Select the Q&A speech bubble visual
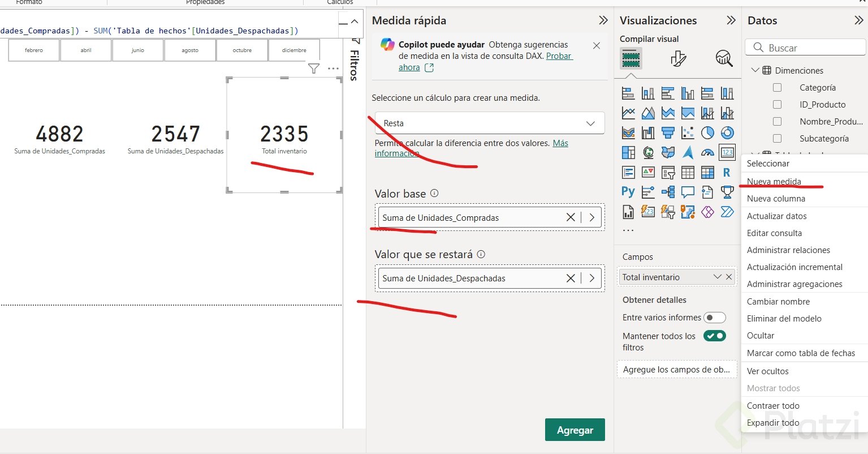The width and height of the screenshot is (868, 454). pos(688,192)
